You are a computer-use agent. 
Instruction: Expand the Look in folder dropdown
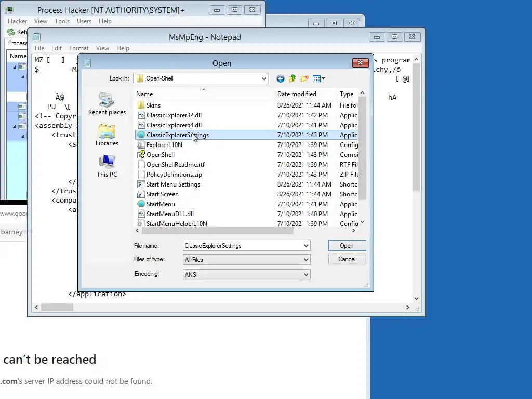tap(264, 79)
